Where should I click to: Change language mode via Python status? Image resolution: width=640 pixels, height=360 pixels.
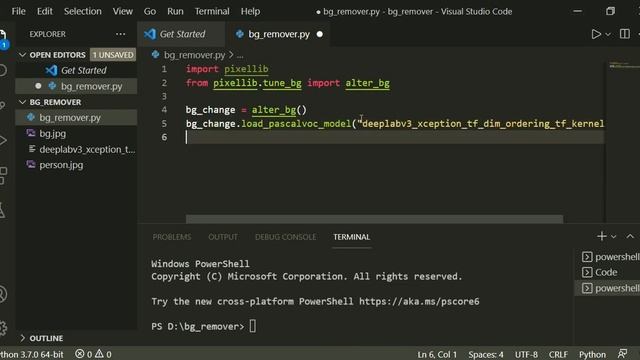[592, 354]
